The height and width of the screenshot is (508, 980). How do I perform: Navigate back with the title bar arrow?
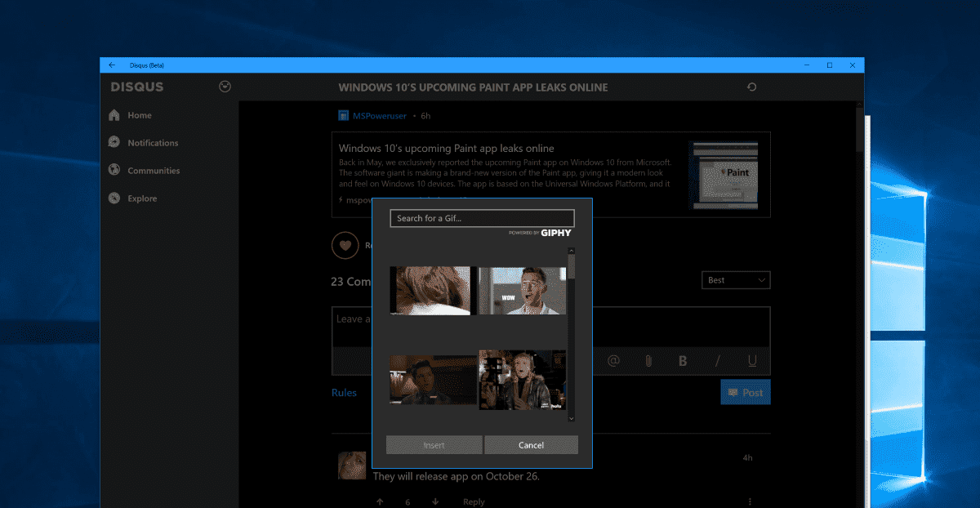click(111, 65)
